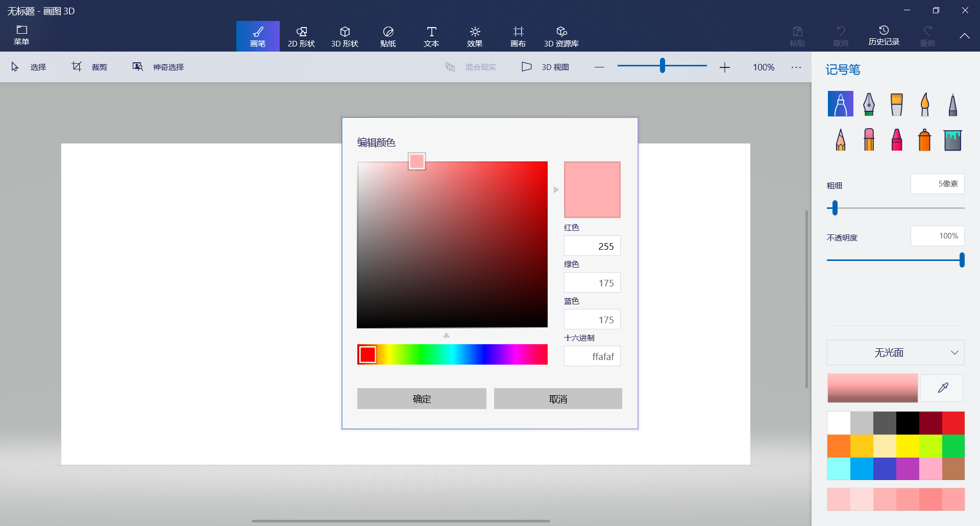Select the Pixel pen tool
The image size is (980, 526).
pos(952,104)
